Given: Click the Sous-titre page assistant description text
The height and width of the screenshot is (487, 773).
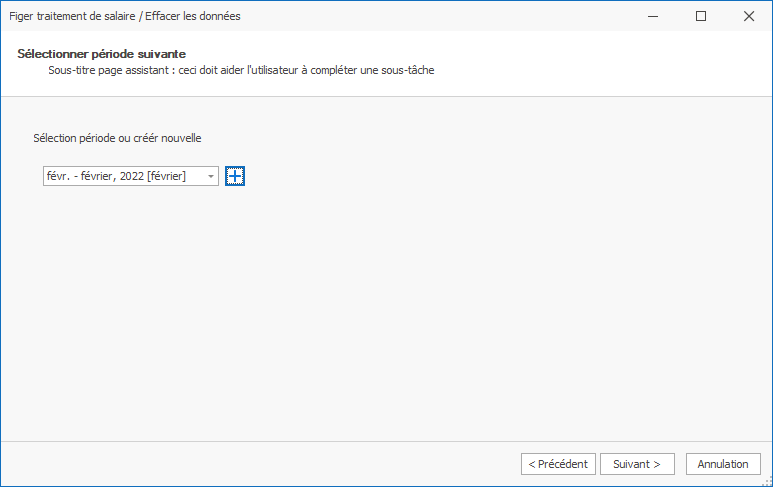Looking at the screenshot, I should point(241,70).
